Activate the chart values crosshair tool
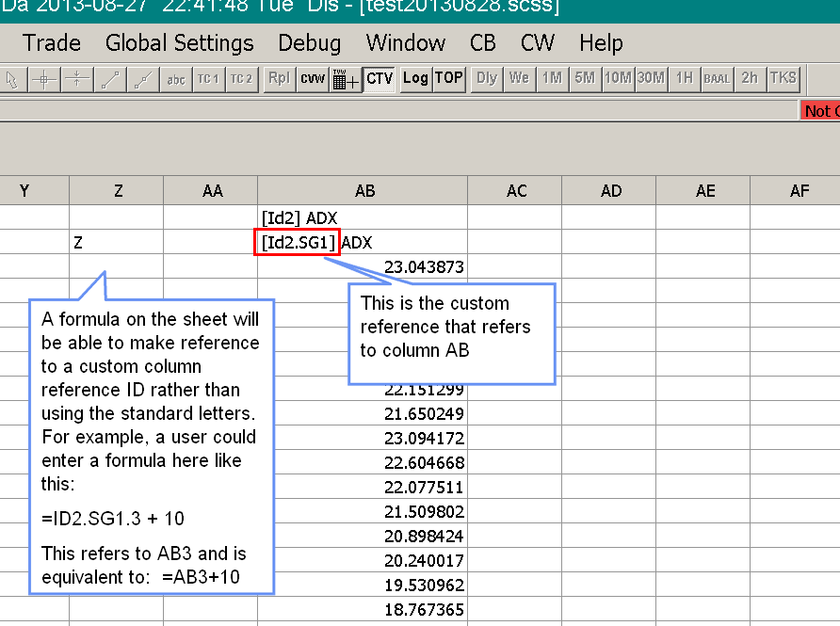 (44, 79)
